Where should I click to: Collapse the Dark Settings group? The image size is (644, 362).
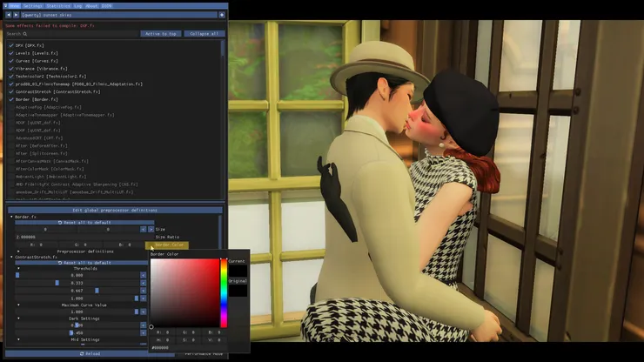coord(18,318)
